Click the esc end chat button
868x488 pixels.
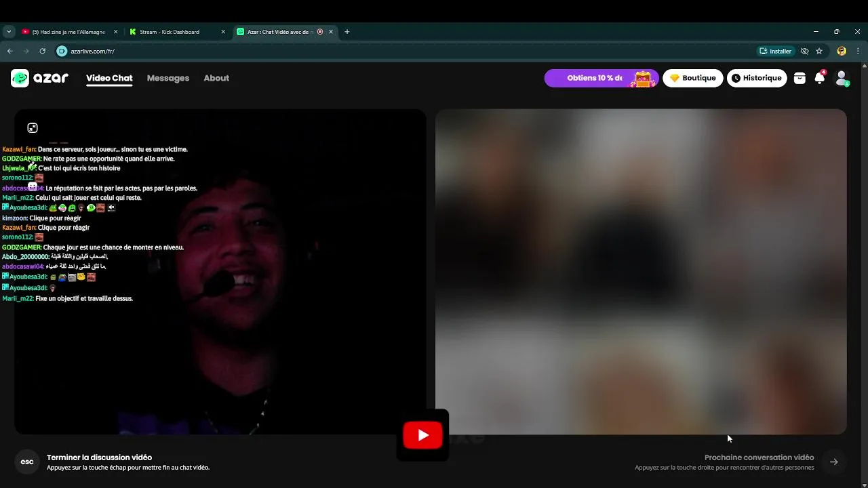tap(27, 462)
